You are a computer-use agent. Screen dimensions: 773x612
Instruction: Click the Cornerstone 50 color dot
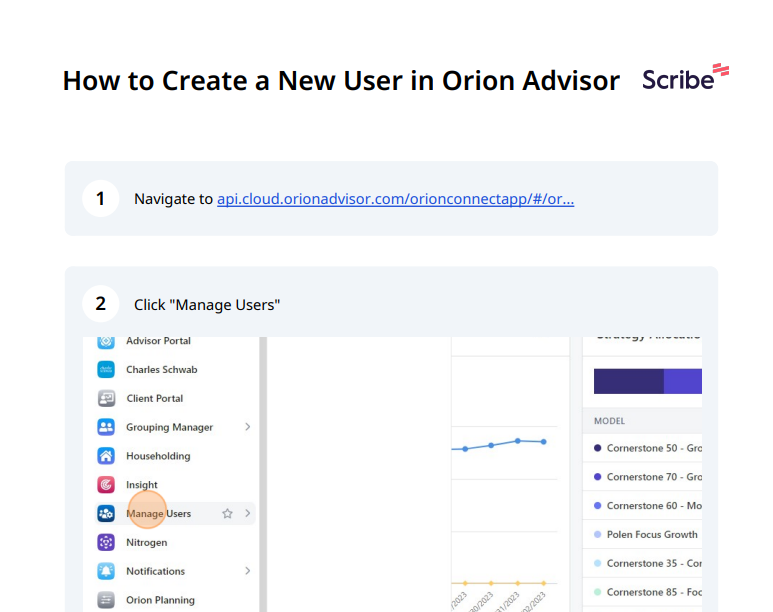click(597, 448)
